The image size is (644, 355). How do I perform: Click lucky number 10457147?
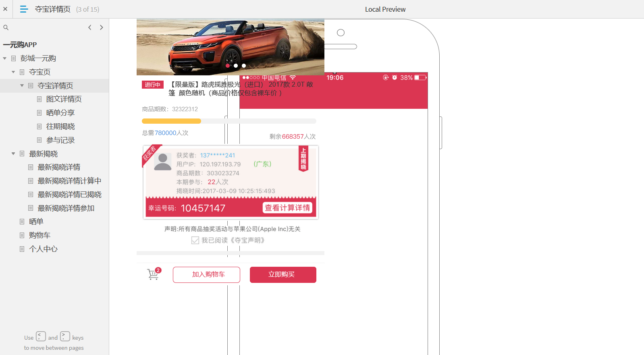coord(203,208)
